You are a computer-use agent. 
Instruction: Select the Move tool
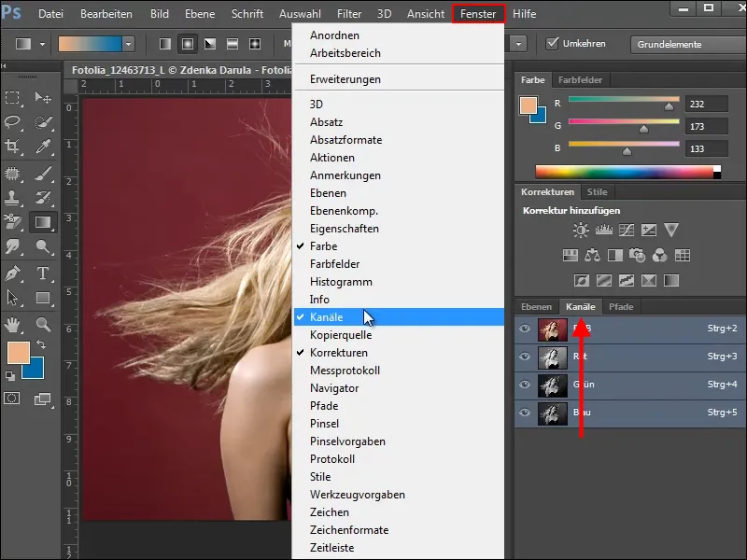coord(43,98)
